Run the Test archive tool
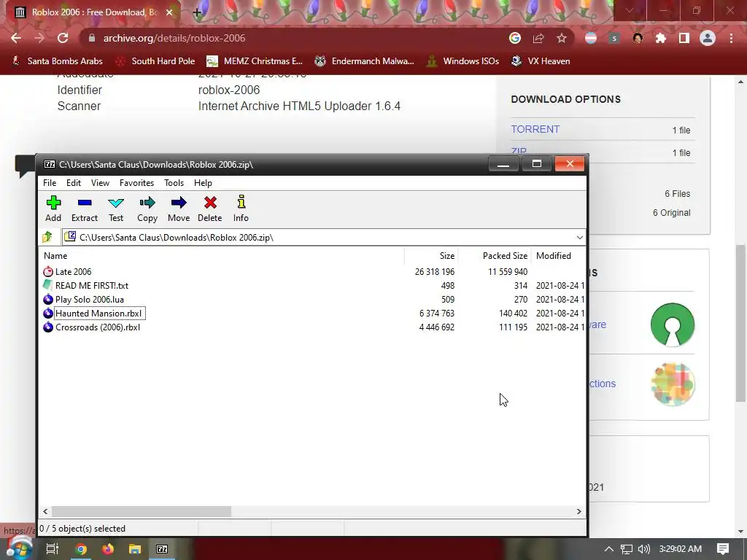The image size is (747, 560). tap(116, 209)
